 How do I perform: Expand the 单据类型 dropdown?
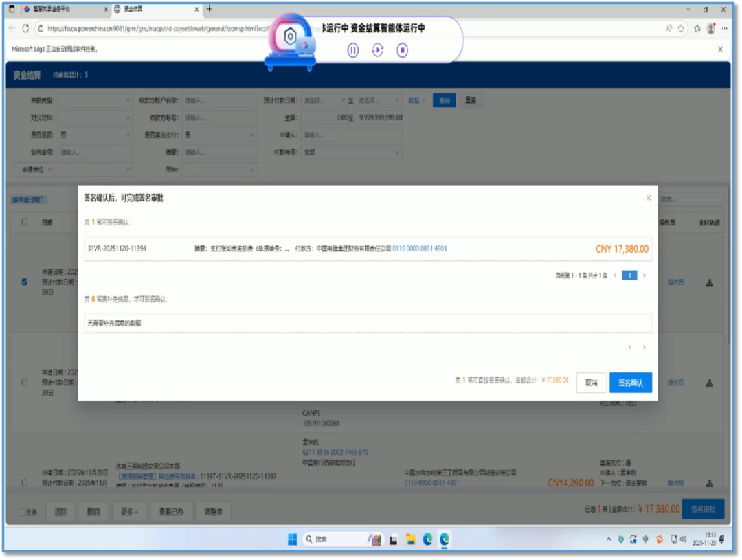tap(95, 100)
